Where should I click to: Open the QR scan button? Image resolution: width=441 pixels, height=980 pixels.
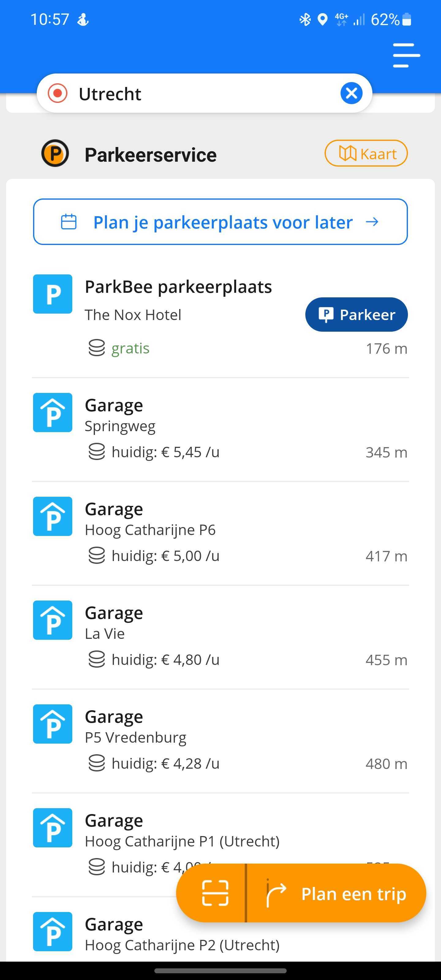(x=215, y=893)
